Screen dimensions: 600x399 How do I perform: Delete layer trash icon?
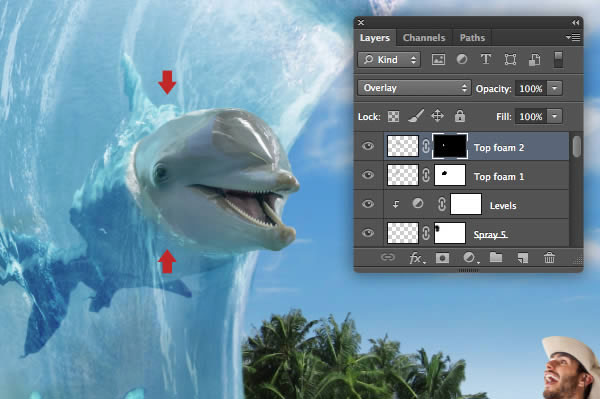[549, 257]
